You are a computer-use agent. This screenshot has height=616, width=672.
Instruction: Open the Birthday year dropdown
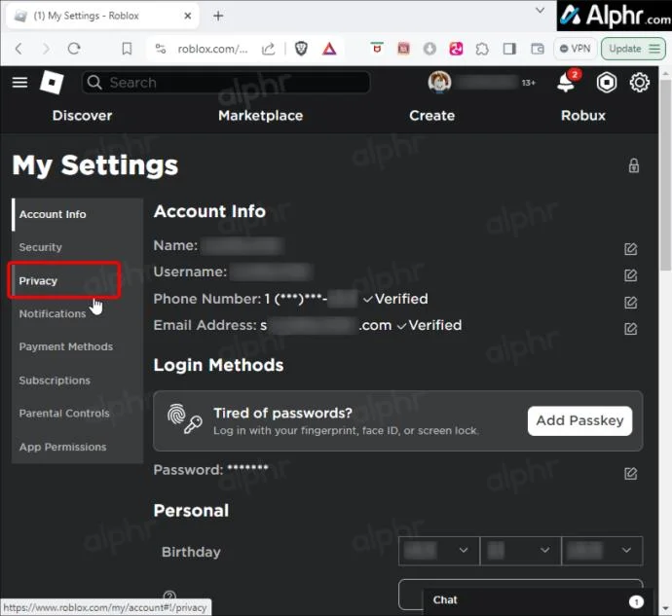[x=602, y=551]
